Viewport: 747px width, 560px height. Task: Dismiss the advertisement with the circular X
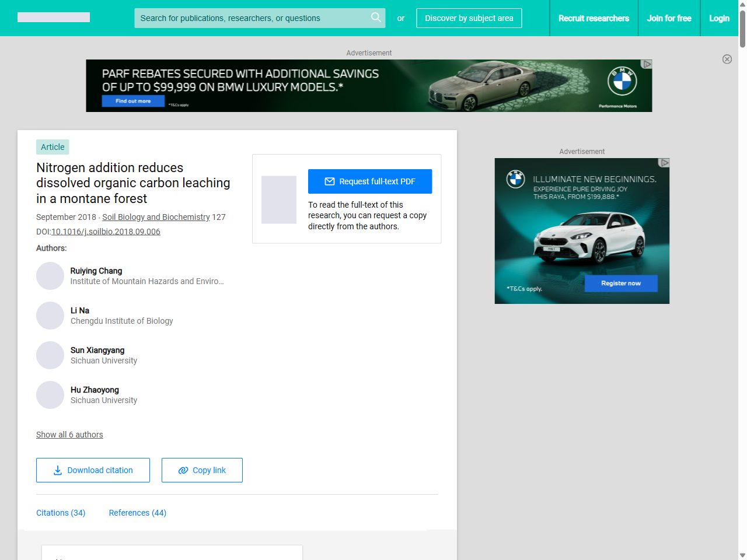pyautogui.click(x=727, y=60)
